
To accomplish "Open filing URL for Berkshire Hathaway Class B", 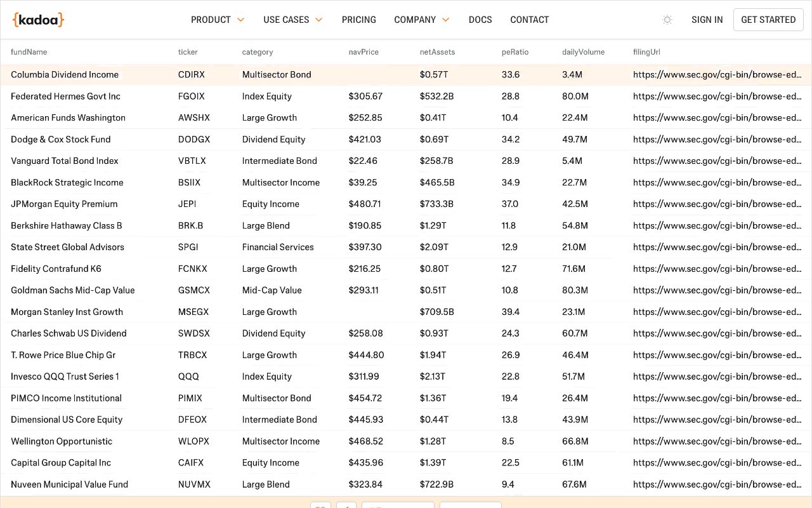I will pyautogui.click(x=717, y=225).
